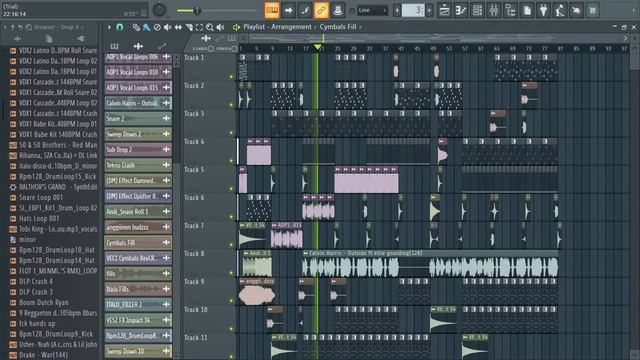The width and height of the screenshot is (640, 360).
Task: Click the right-arrow icon next to the keyboard button
Action: pos(289,11)
